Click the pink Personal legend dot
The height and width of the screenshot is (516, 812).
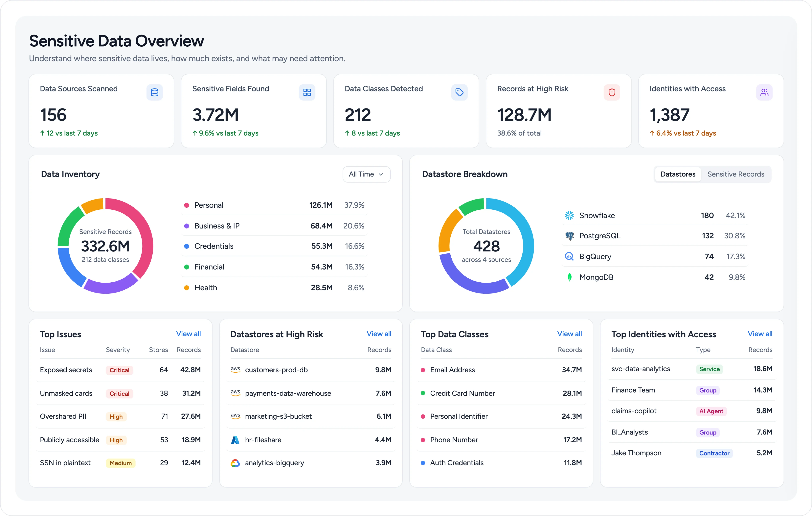pos(187,205)
